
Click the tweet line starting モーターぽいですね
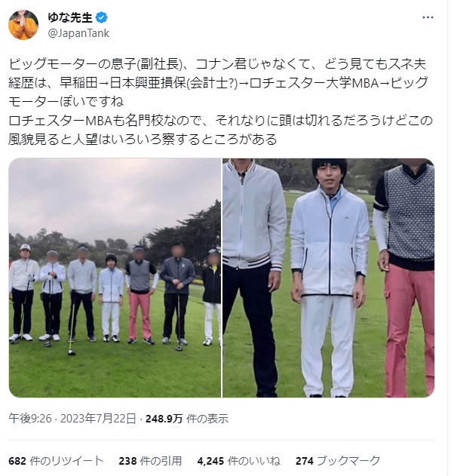[x=66, y=102]
